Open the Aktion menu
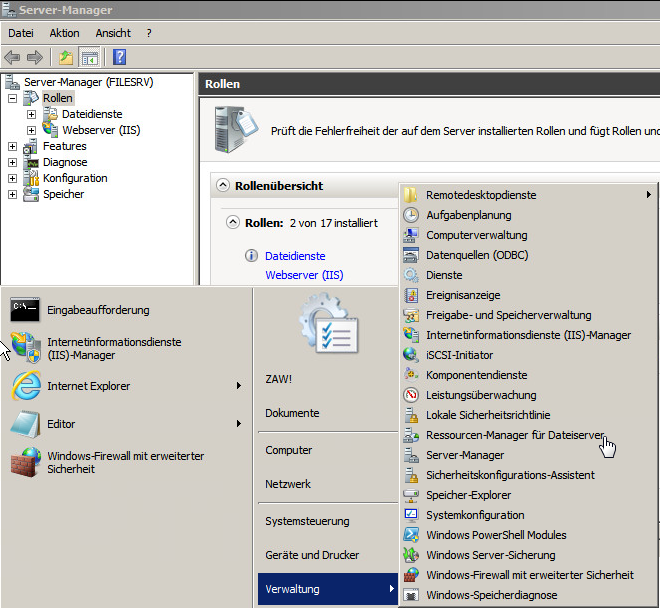660x608 pixels. point(64,33)
